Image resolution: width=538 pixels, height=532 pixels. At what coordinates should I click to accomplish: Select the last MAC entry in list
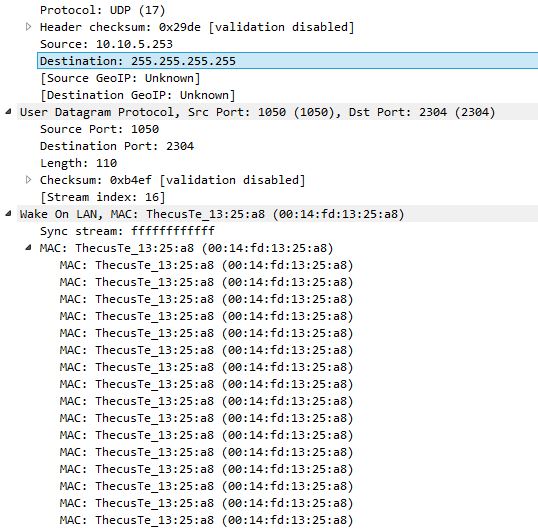coord(207,520)
